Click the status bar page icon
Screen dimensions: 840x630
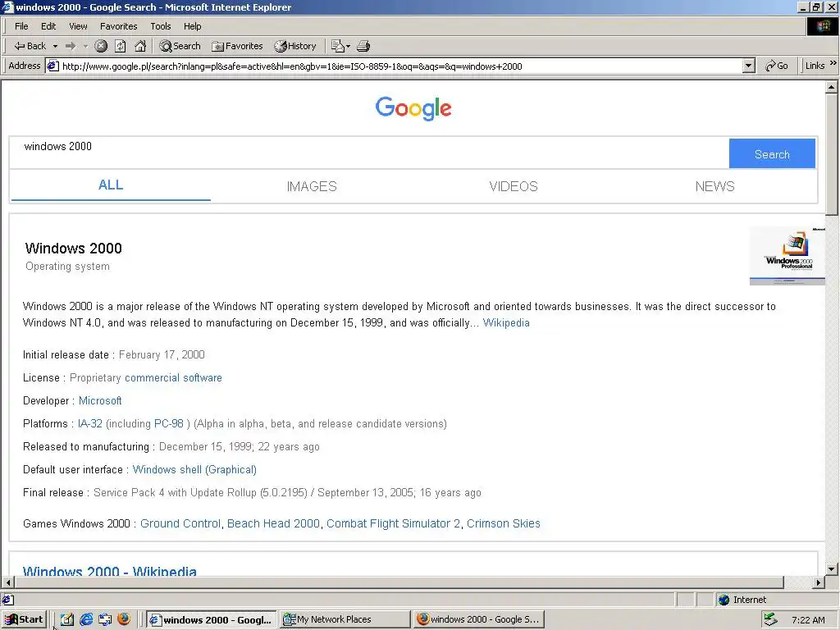click(8, 600)
